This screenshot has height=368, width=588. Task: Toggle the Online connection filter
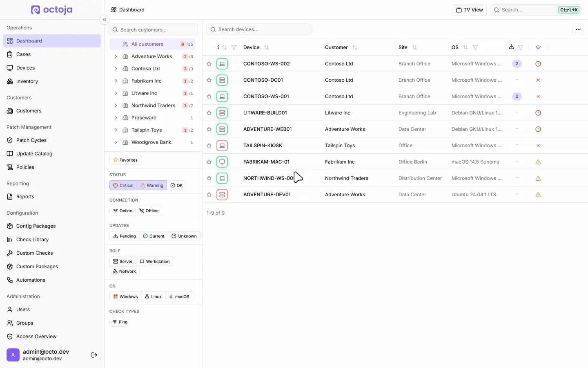pos(123,211)
